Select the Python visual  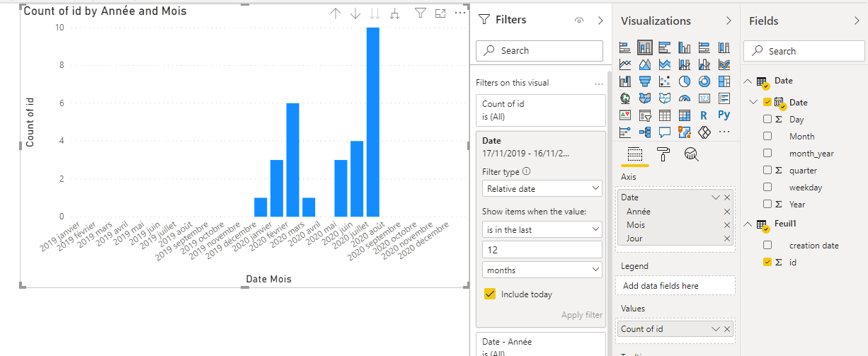724,115
